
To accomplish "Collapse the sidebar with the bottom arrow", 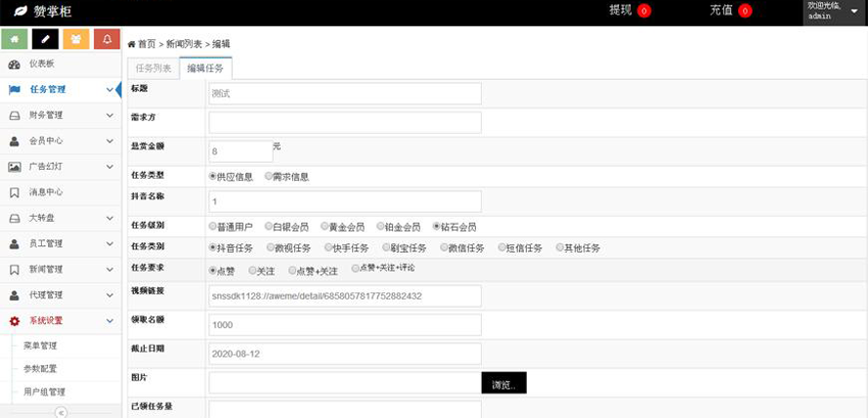I will (x=62, y=412).
